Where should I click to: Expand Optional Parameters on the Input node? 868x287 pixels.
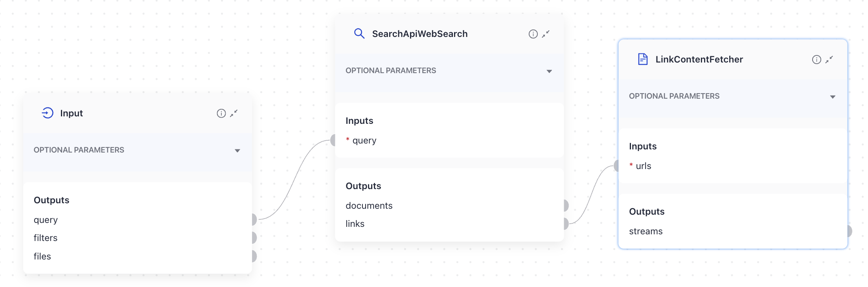237,150
